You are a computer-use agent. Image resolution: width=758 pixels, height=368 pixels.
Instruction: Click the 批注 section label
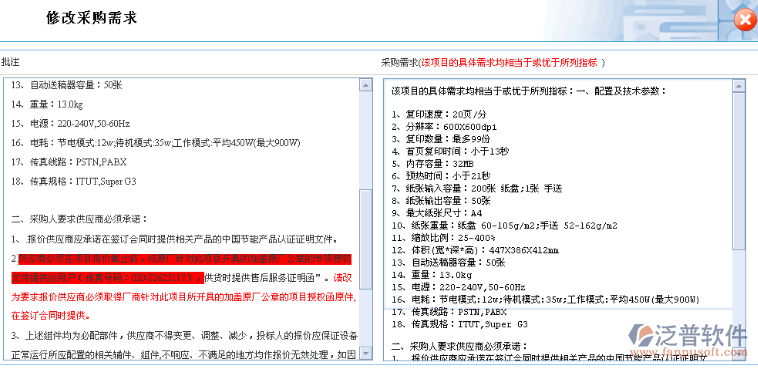point(10,62)
